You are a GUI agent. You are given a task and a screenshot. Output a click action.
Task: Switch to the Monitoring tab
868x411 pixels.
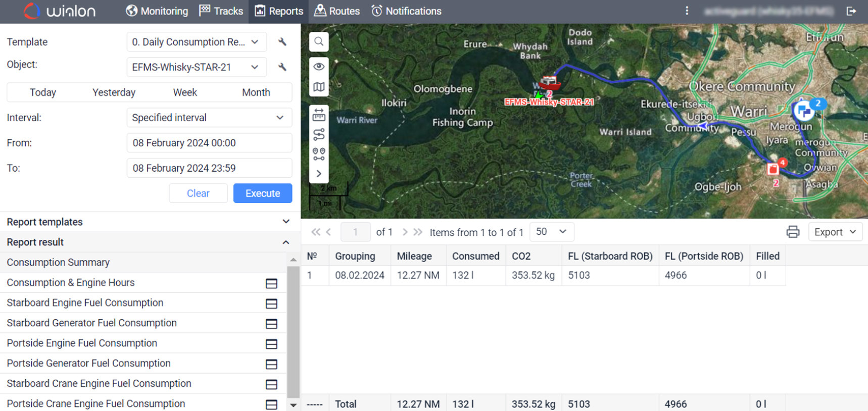click(157, 11)
